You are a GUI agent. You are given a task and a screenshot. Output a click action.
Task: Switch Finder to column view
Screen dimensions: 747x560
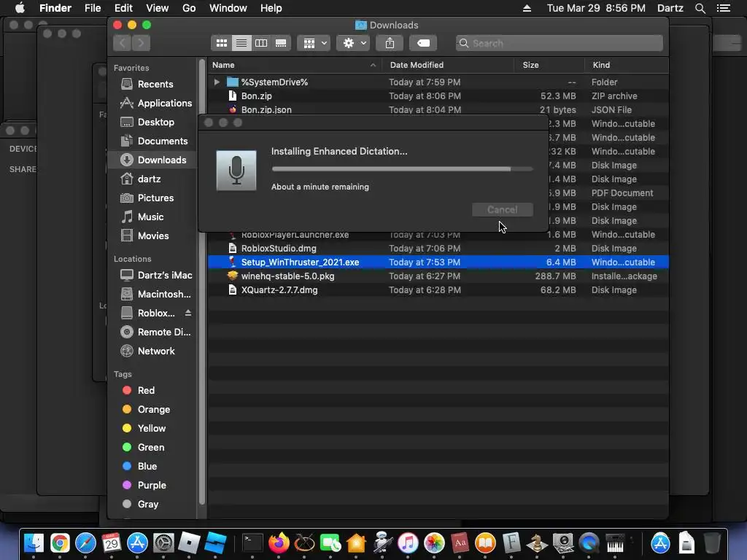[x=261, y=43]
